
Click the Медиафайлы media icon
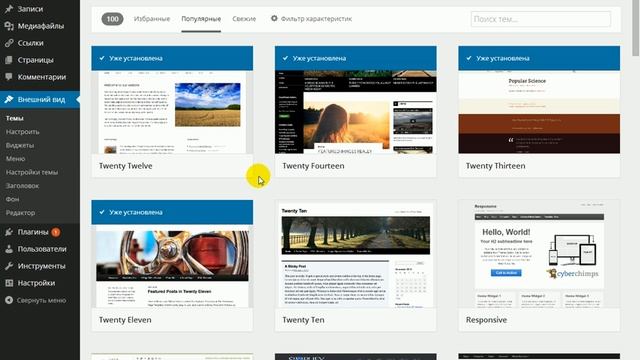click(x=9, y=26)
